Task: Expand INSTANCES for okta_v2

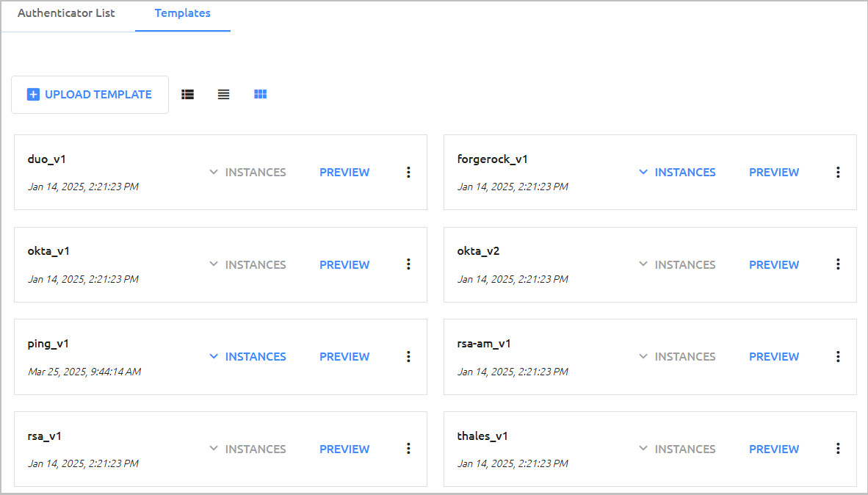Action: click(677, 264)
